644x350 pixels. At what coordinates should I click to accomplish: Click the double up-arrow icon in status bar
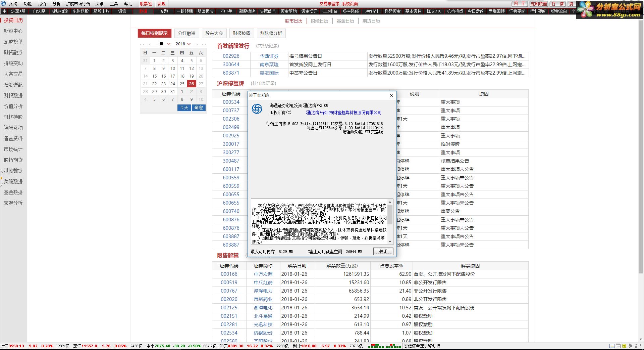point(636,346)
